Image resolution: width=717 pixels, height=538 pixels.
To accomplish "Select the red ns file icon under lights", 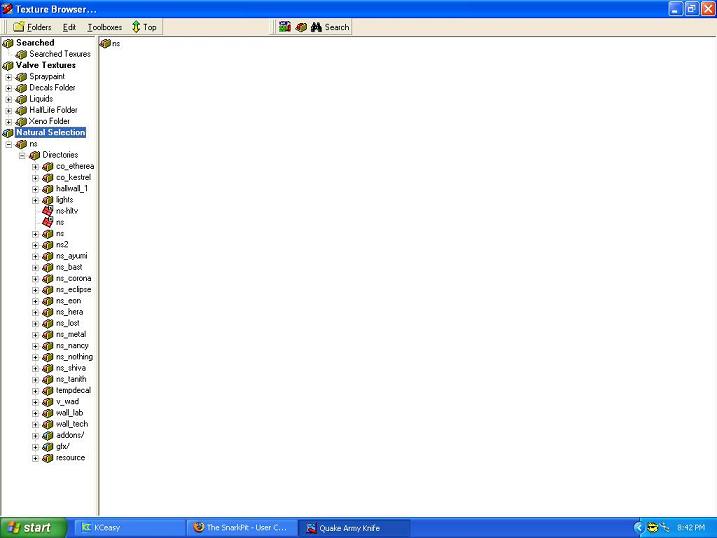I will coord(47,222).
